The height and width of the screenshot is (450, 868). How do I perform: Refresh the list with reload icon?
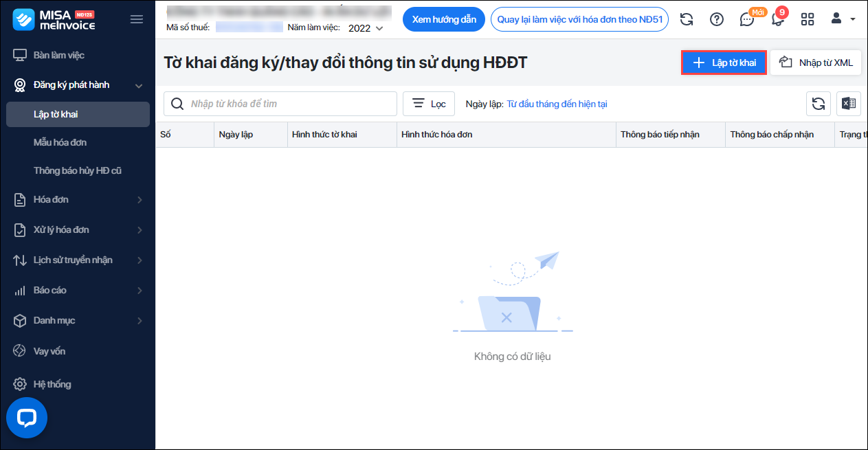819,104
